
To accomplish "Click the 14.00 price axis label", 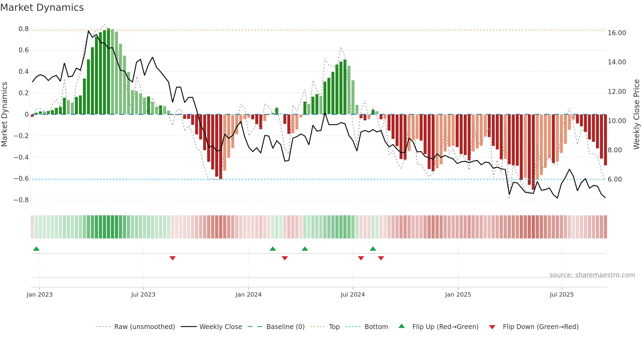I will tap(617, 62).
